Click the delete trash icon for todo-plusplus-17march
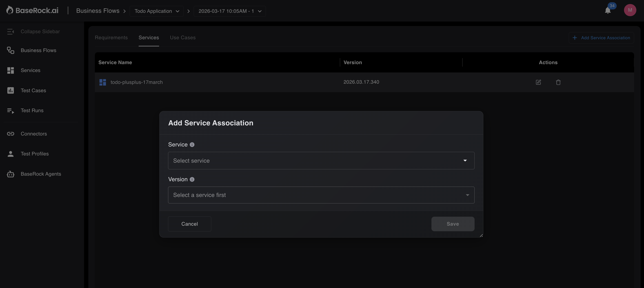Screen dimensions: 644x288 coord(558,82)
